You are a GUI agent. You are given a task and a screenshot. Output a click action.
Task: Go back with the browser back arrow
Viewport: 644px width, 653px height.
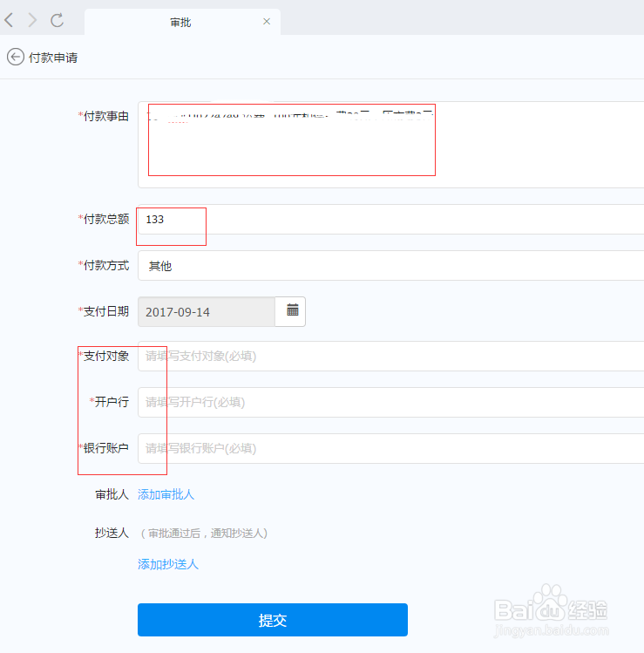click(10, 19)
